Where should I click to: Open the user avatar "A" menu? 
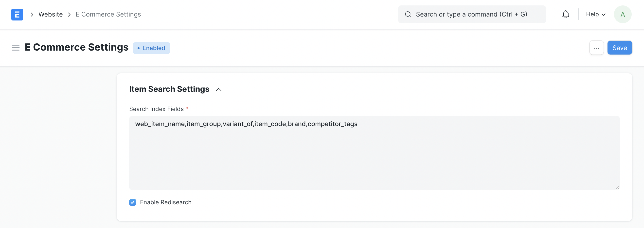pyautogui.click(x=622, y=15)
